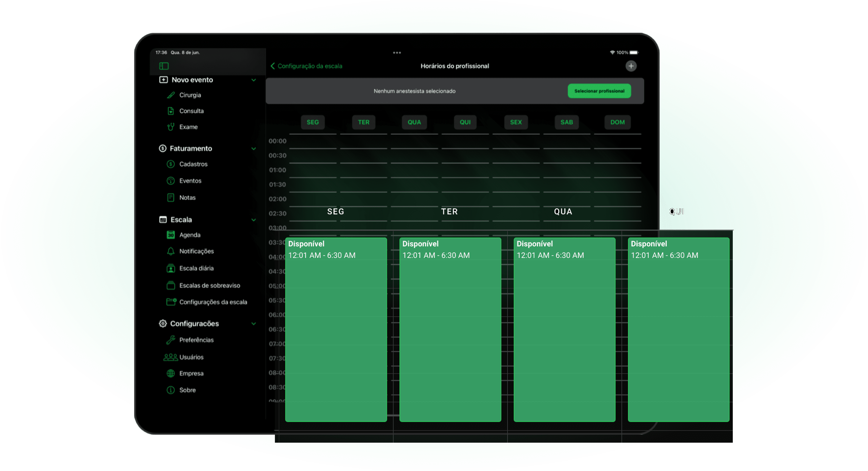The width and height of the screenshot is (868, 471).
Task: Select the SAB day tab
Action: pos(567,122)
